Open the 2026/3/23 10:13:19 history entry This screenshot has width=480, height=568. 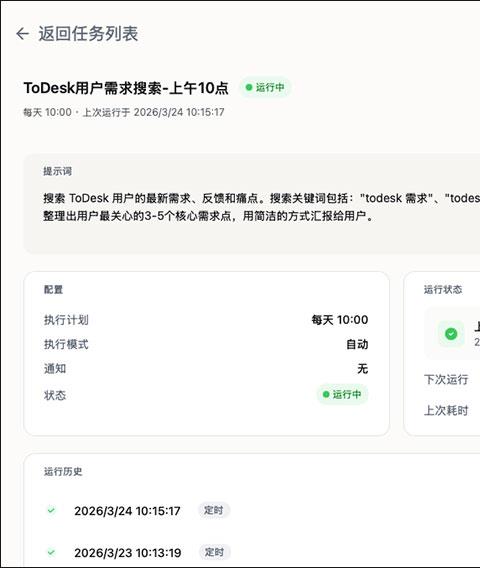tap(128, 553)
